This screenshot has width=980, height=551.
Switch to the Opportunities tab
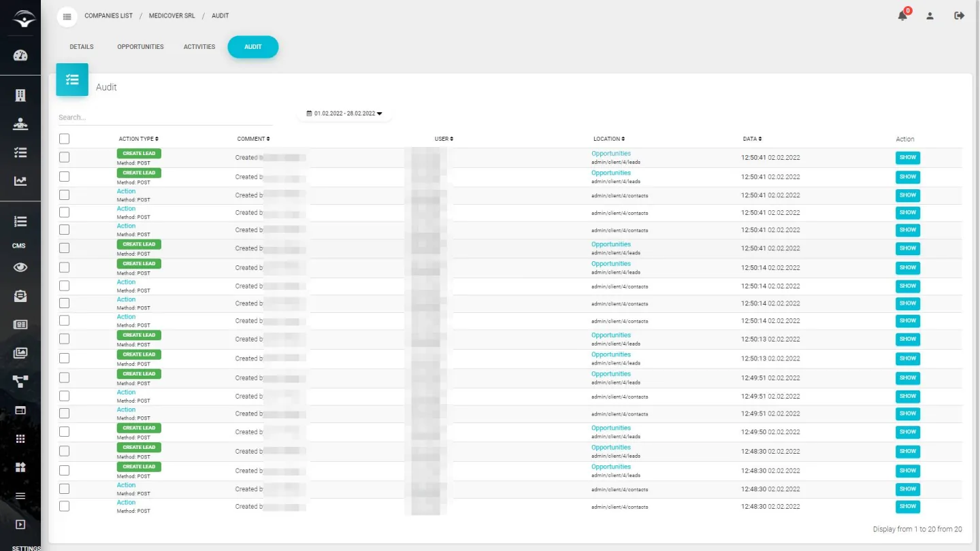[140, 47]
